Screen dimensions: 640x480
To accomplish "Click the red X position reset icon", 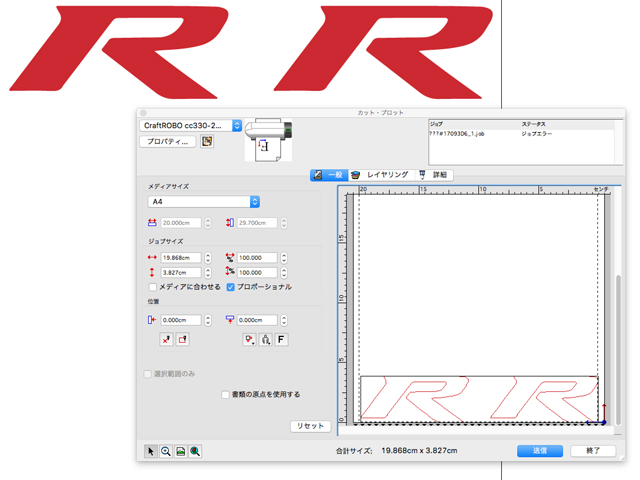I will [166, 339].
